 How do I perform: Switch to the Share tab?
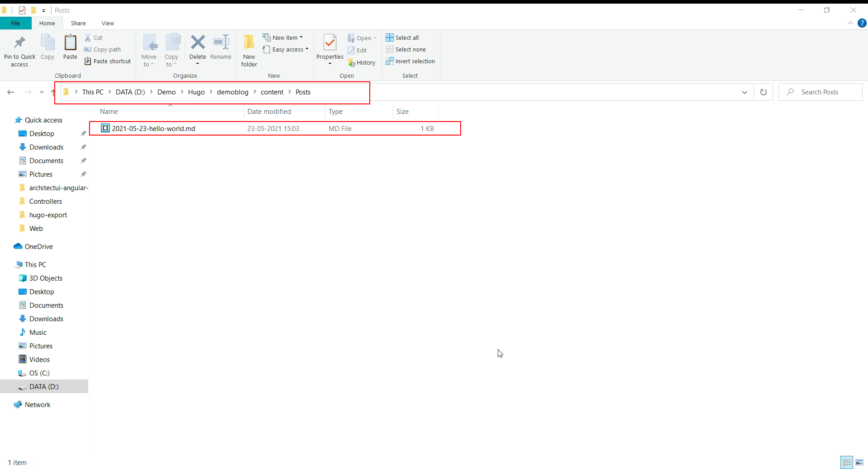(x=78, y=23)
